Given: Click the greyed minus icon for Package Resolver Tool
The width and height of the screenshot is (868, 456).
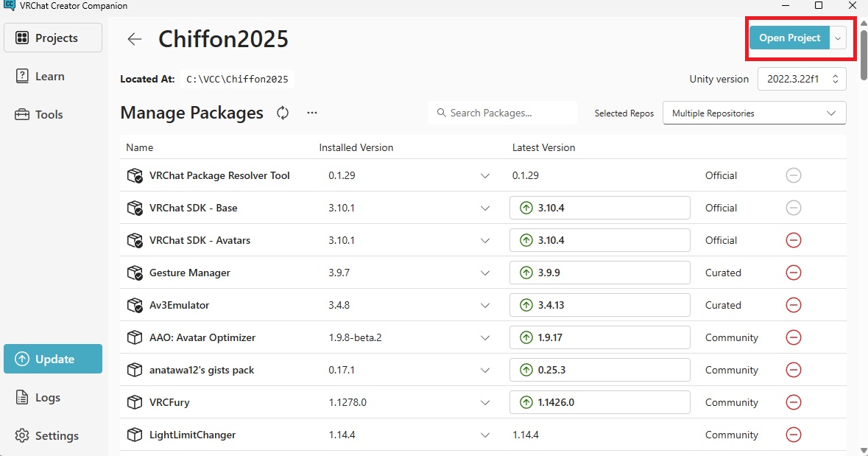Looking at the screenshot, I should (x=793, y=175).
